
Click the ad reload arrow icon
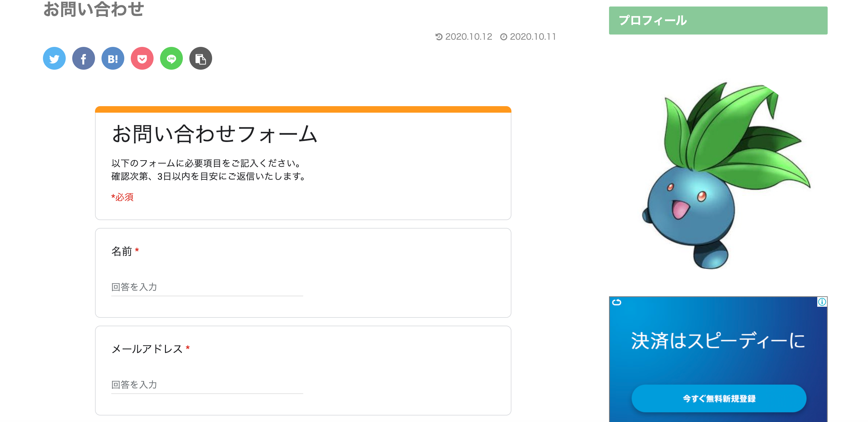[x=617, y=302]
